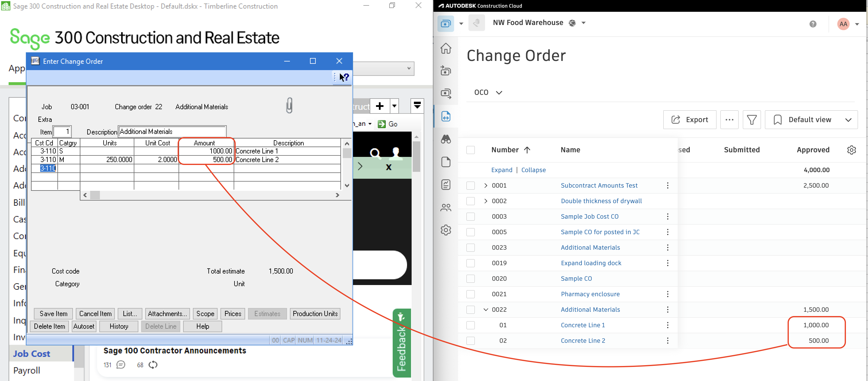Click the Cost Management module icon

pos(445,23)
